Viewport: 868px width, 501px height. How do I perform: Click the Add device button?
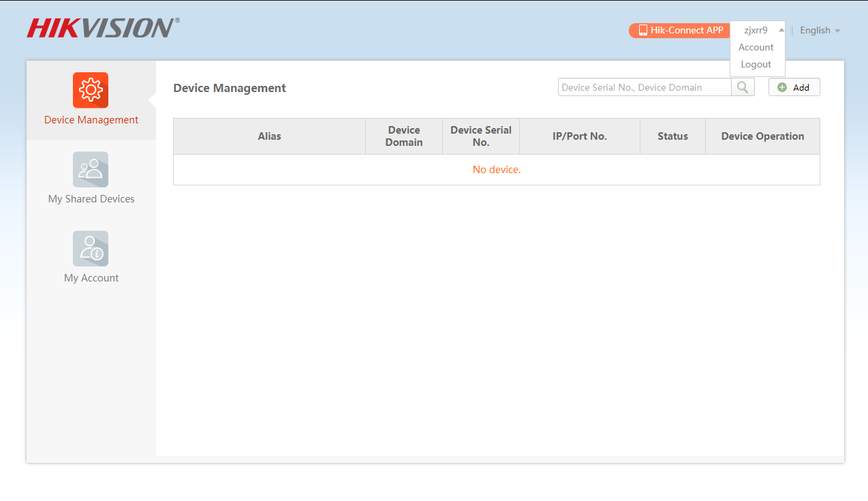[x=794, y=87]
